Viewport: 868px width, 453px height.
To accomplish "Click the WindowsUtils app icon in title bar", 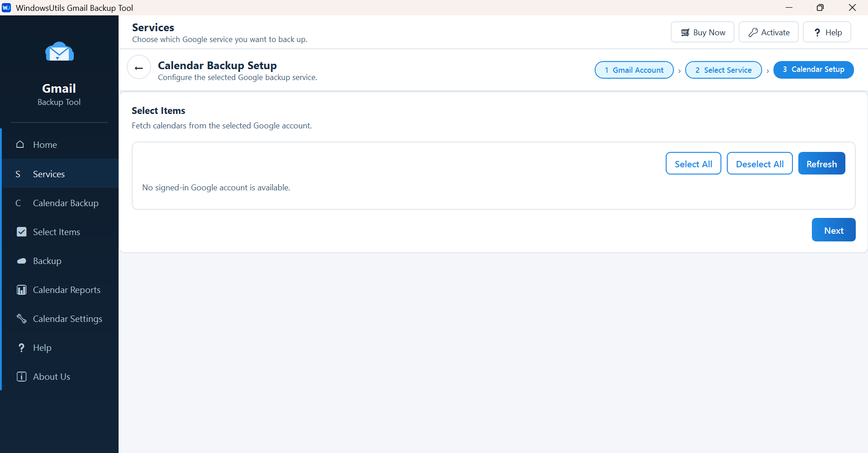I will point(6,8).
